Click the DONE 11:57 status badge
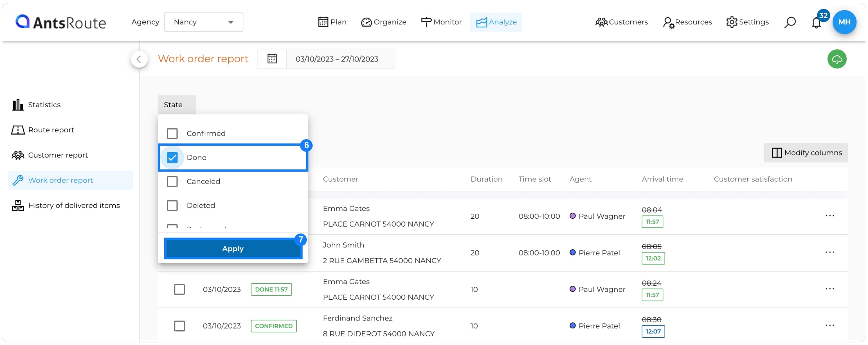The image size is (868, 345). (x=271, y=290)
